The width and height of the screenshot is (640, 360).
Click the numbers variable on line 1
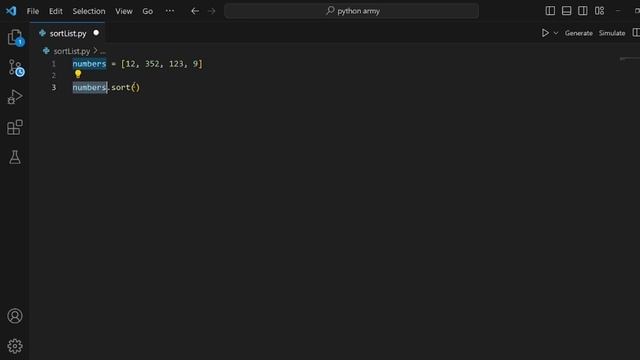click(x=89, y=64)
